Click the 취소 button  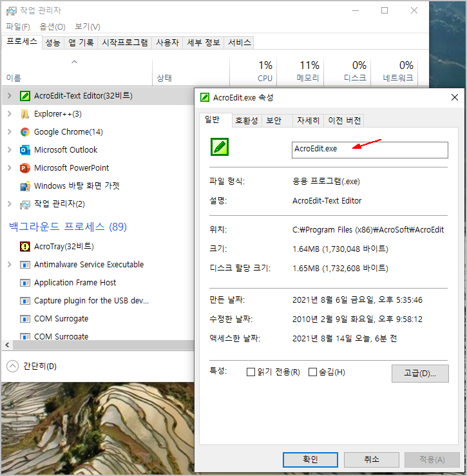pyautogui.click(x=372, y=460)
